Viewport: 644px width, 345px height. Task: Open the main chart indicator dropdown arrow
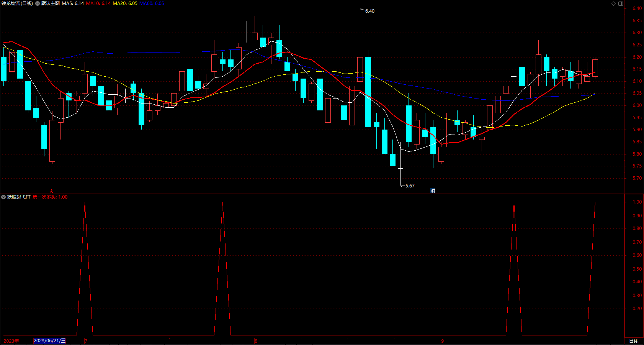tap(38, 3)
